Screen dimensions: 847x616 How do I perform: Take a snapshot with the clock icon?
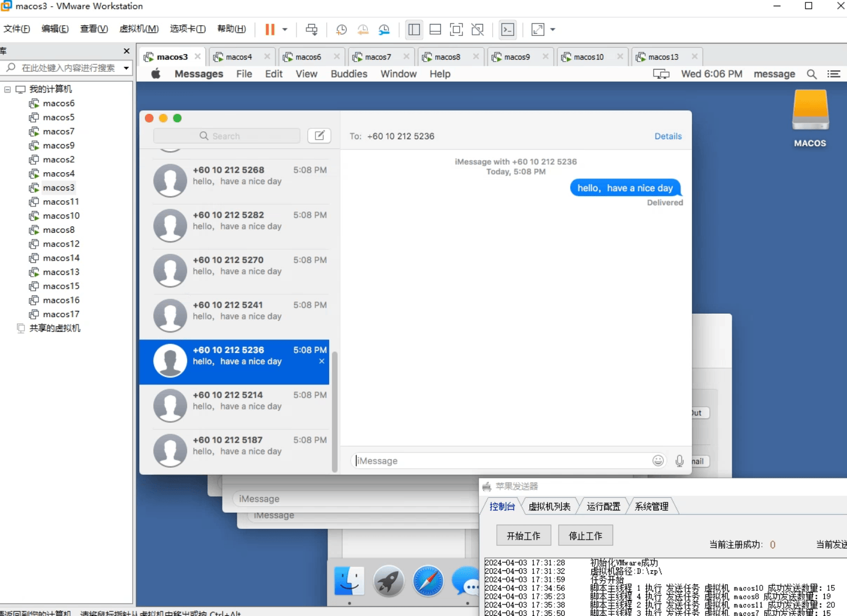[x=341, y=30]
